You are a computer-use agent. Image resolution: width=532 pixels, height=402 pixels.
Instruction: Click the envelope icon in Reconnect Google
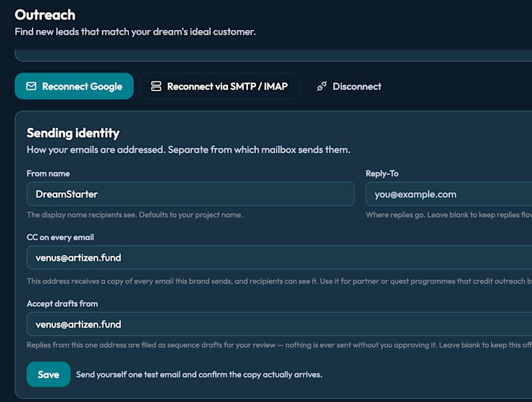pos(31,87)
